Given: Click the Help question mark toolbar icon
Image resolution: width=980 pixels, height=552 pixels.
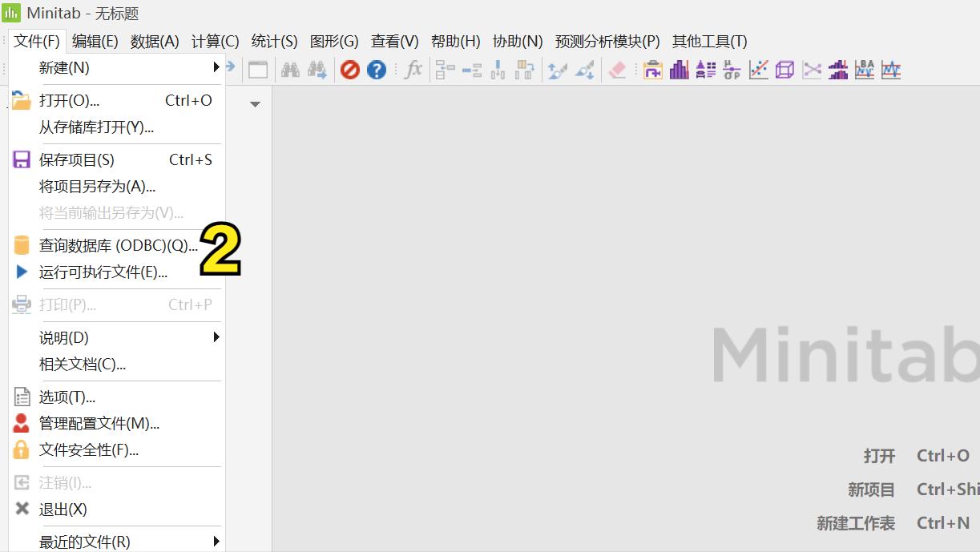Looking at the screenshot, I should pos(377,70).
